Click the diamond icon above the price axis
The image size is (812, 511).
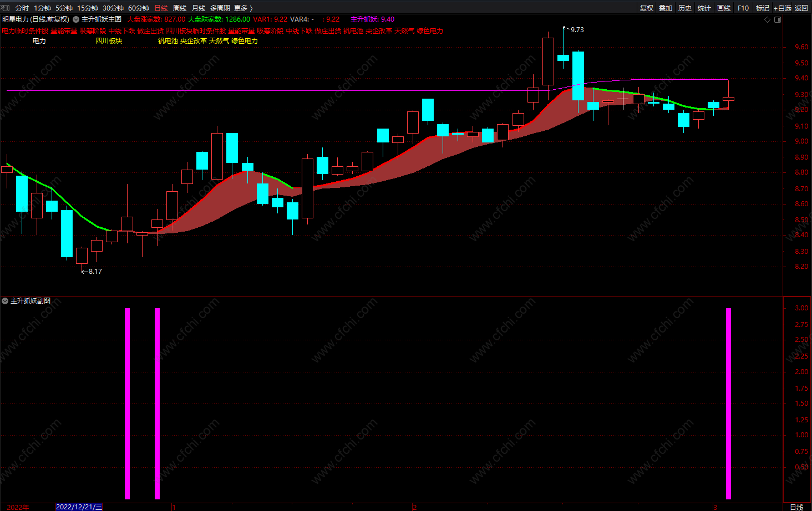(768, 19)
